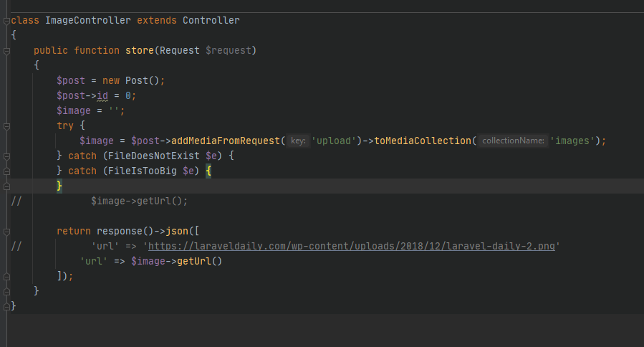Image resolution: width=644 pixels, height=347 pixels.
Task: Click the 'extends' keyword
Action: click(156, 20)
